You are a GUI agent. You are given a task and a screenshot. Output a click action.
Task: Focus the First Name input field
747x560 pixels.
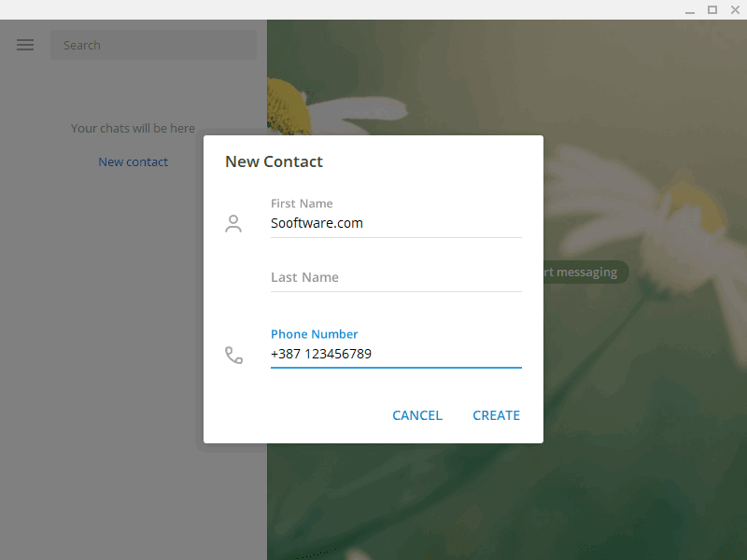[396, 222]
